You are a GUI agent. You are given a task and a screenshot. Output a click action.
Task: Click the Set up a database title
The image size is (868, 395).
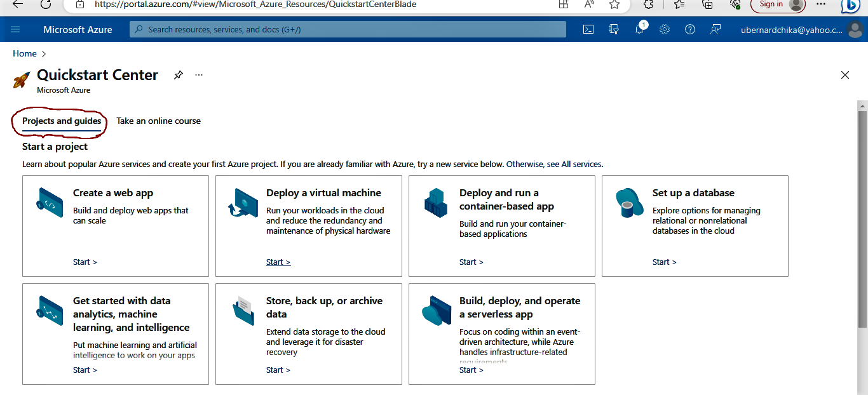693,193
